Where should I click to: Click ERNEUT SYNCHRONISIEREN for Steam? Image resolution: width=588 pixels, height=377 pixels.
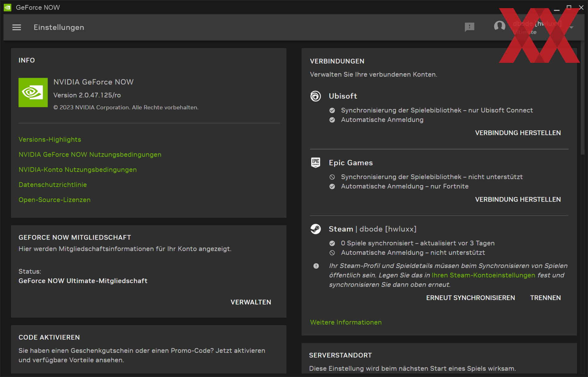pos(470,298)
